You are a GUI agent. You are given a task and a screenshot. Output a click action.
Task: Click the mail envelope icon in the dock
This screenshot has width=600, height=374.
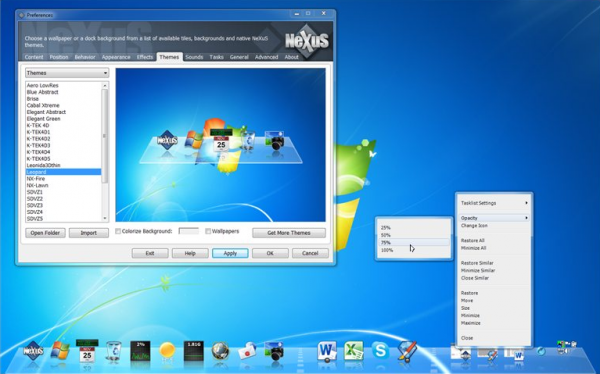247,351
